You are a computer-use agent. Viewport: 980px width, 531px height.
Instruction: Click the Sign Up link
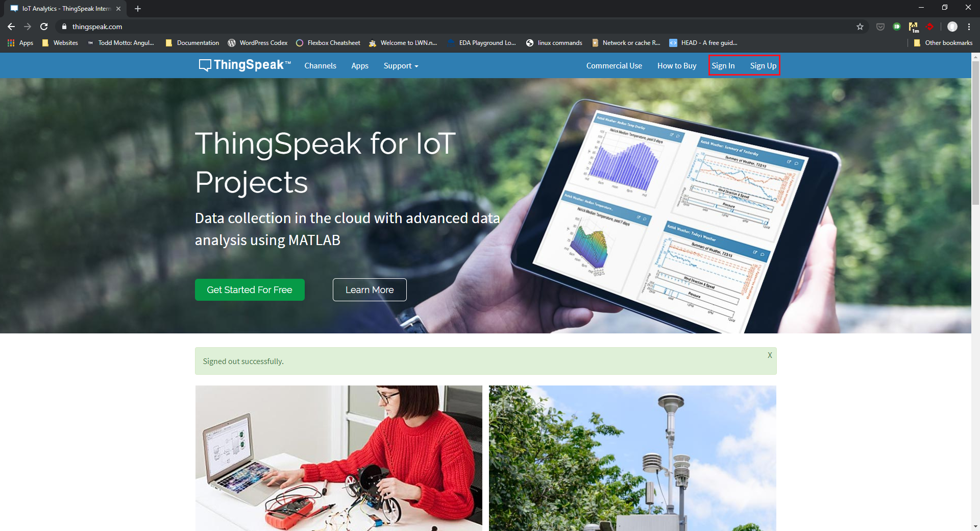[x=763, y=66]
